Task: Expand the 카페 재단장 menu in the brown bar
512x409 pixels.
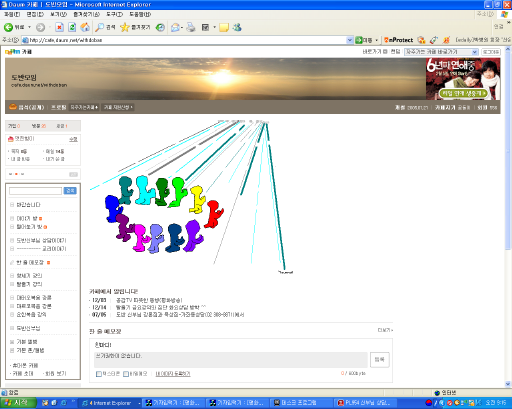Action: pyautogui.click(x=118, y=107)
